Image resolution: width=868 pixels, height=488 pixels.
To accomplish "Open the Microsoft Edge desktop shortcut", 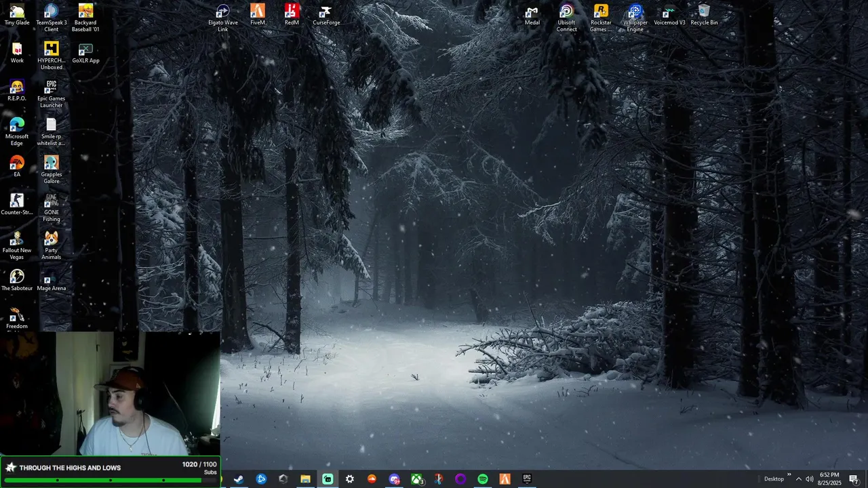I will pos(17,131).
